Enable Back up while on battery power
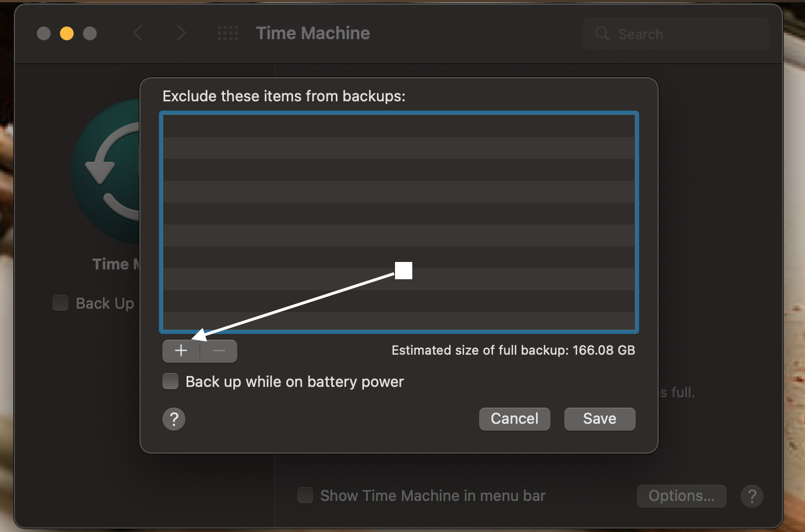The height and width of the screenshot is (532, 805). pyautogui.click(x=170, y=382)
